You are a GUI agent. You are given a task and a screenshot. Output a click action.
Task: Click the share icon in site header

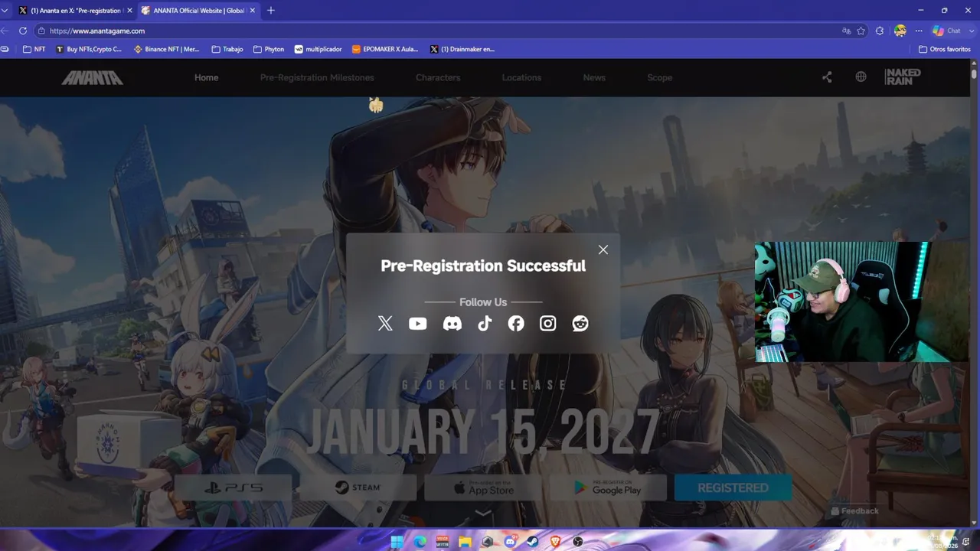827,77
